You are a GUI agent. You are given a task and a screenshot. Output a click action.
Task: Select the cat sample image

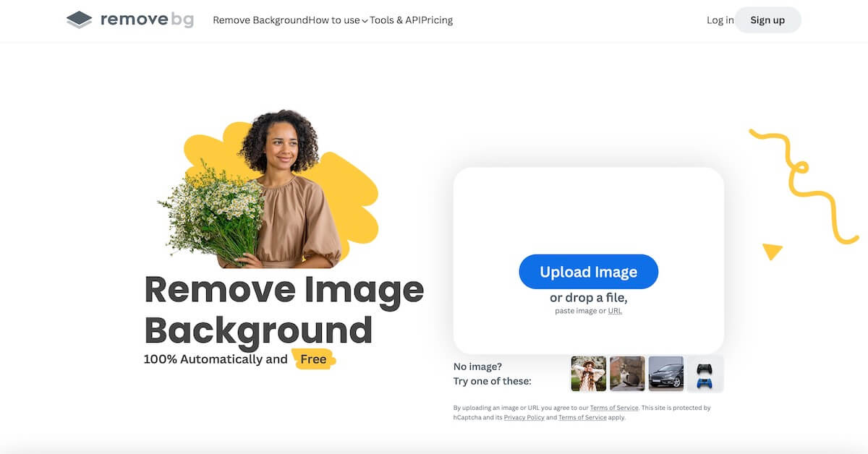(627, 374)
